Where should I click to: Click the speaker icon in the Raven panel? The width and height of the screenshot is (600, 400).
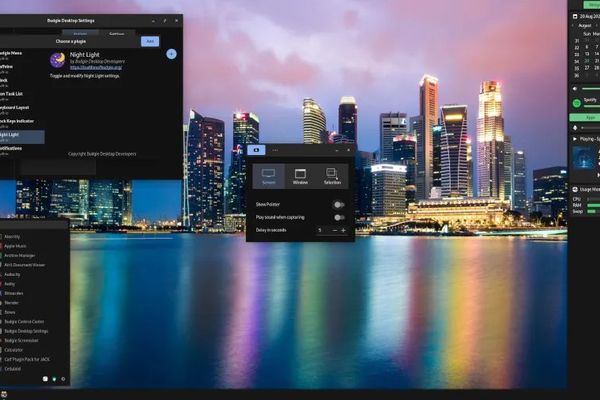575,89
